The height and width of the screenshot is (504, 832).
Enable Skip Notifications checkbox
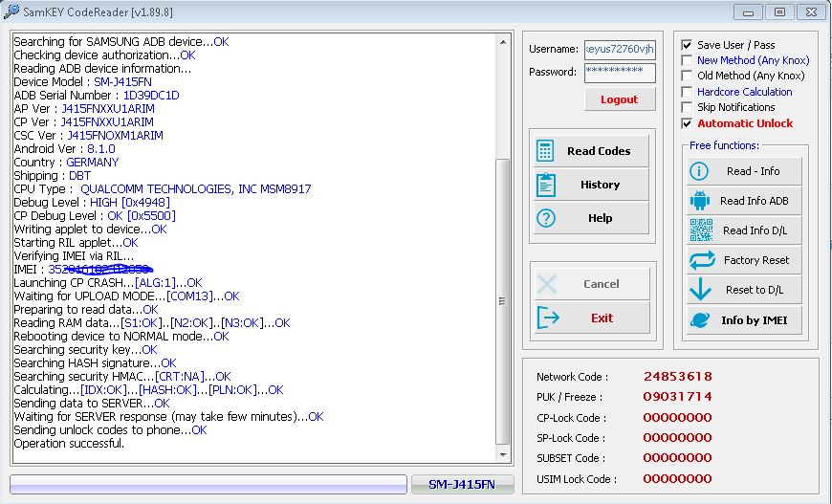pyautogui.click(x=687, y=107)
